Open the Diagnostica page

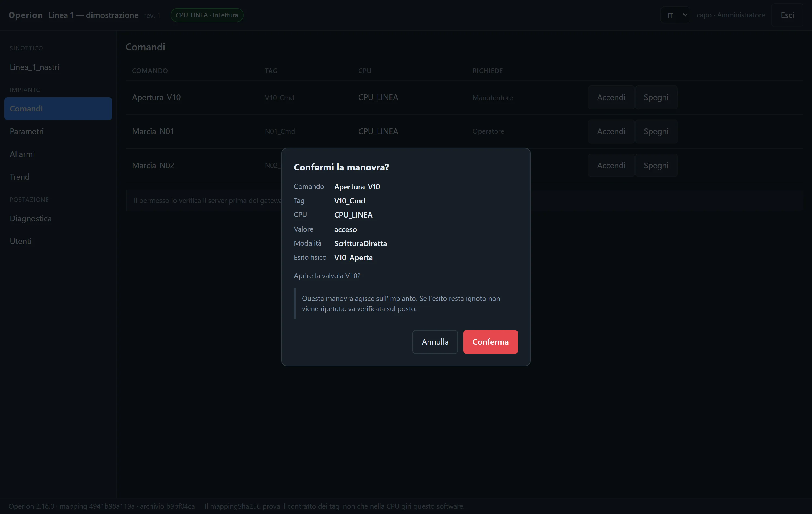[58, 218]
